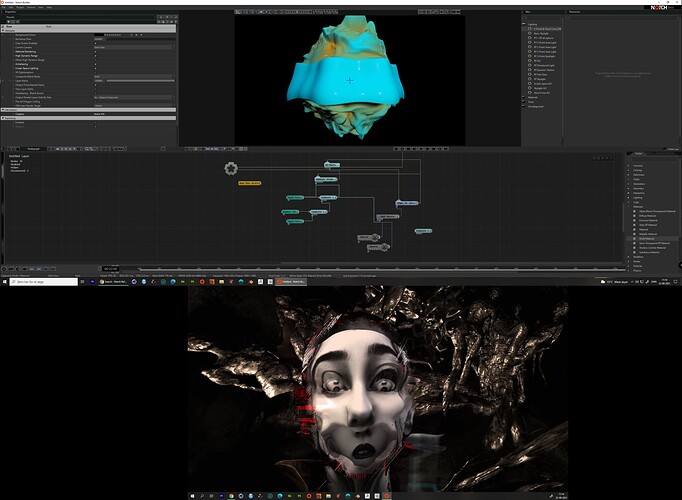682x500 pixels.
Task: Click the viewport crosshair on cyan mesh
Action: [x=350, y=80]
